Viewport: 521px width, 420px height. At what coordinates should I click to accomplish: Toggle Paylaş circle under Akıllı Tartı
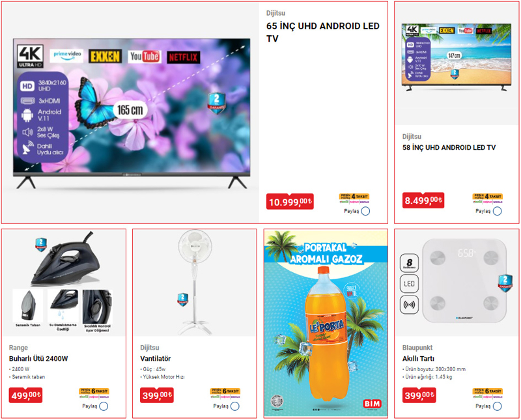pos(497,406)
